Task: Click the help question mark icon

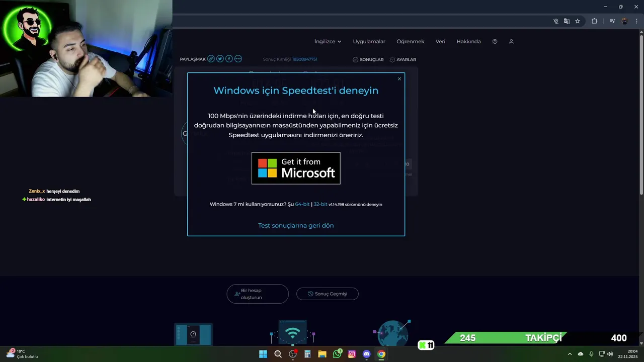Action: tap(495, 42)
